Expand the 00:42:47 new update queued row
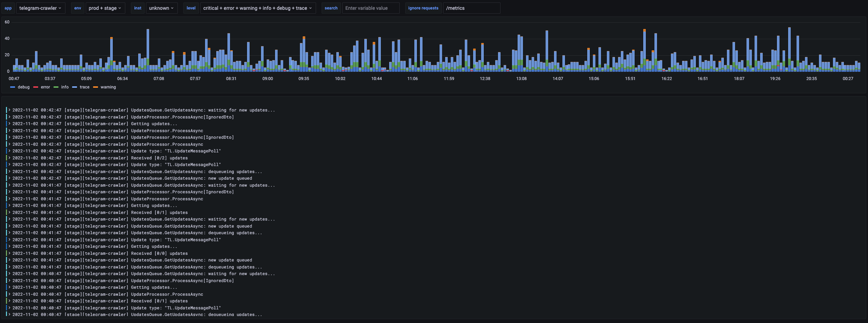The image size is (868, 323). 9,178
